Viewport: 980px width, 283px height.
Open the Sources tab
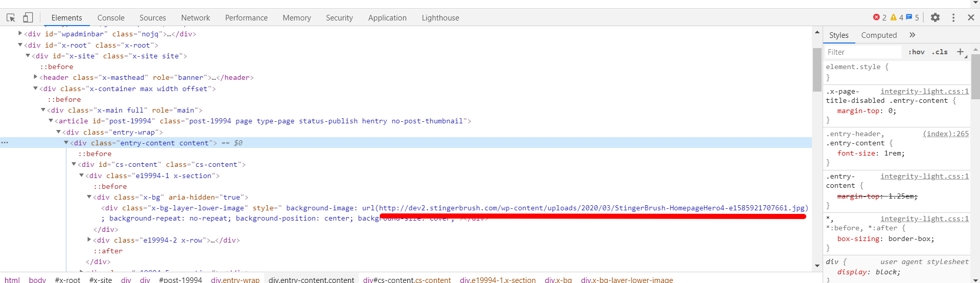[153, 17]
